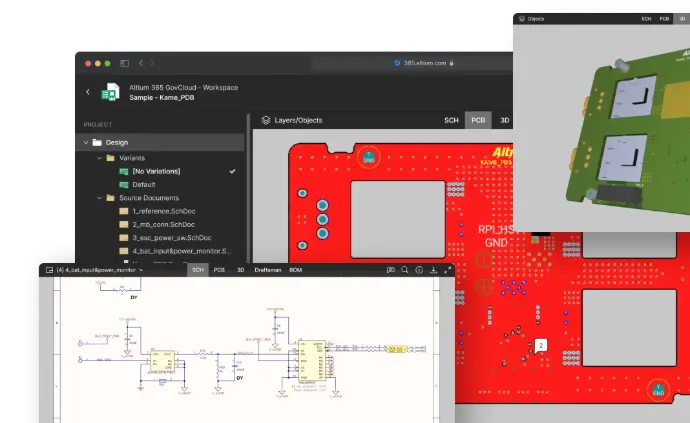The height and width of the screenshot is (423, 690).
Task: Open 1_reference.SchDoc
Action: [164, 211]
